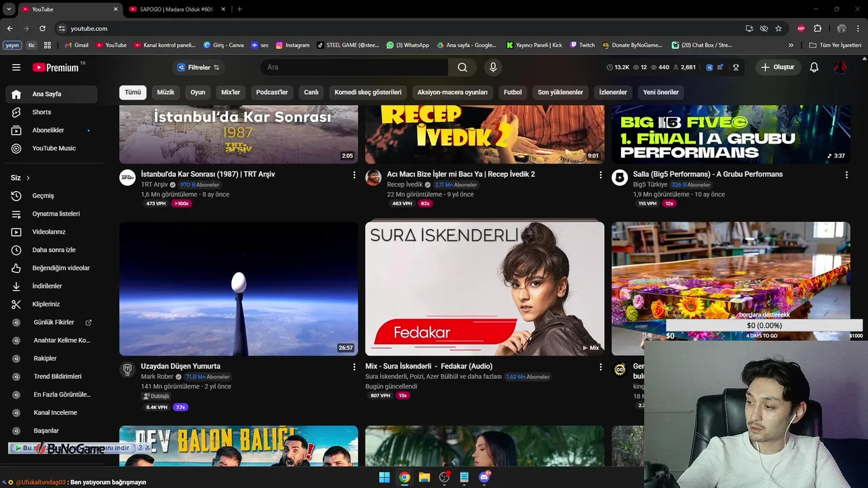Viewport: 868px width, 488px height.
Task: Open TRT Arşiv channel avatar
Action: [x=127, y=178]
